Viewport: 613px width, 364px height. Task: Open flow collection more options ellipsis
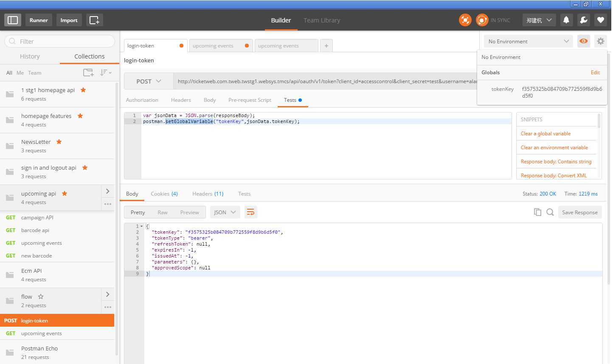(x=108, y=307)
